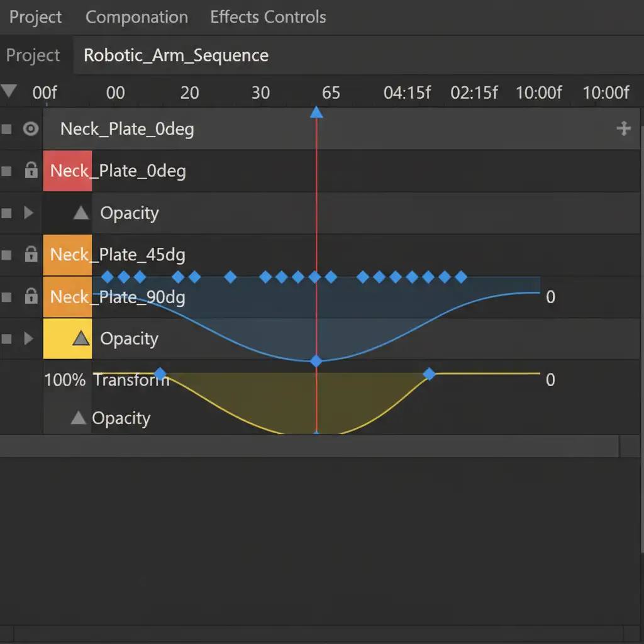Click the blue playhead marker on ruler
The height and width of the screenshot is (644, 644).
(316, 113)
